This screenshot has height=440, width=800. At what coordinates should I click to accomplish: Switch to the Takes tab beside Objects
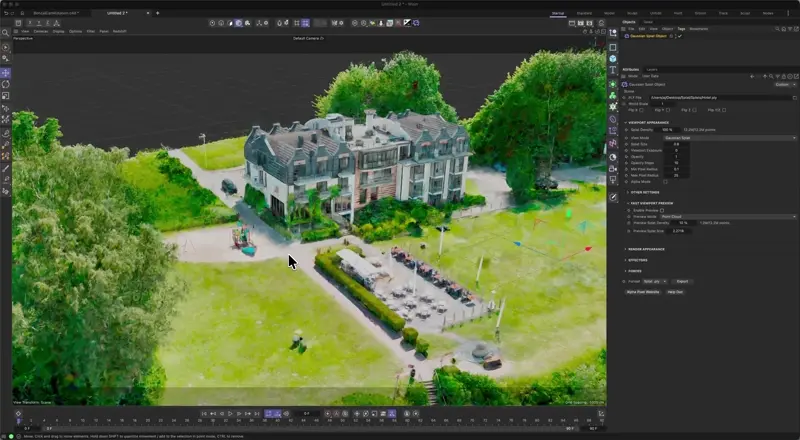(x=648, y=22)
